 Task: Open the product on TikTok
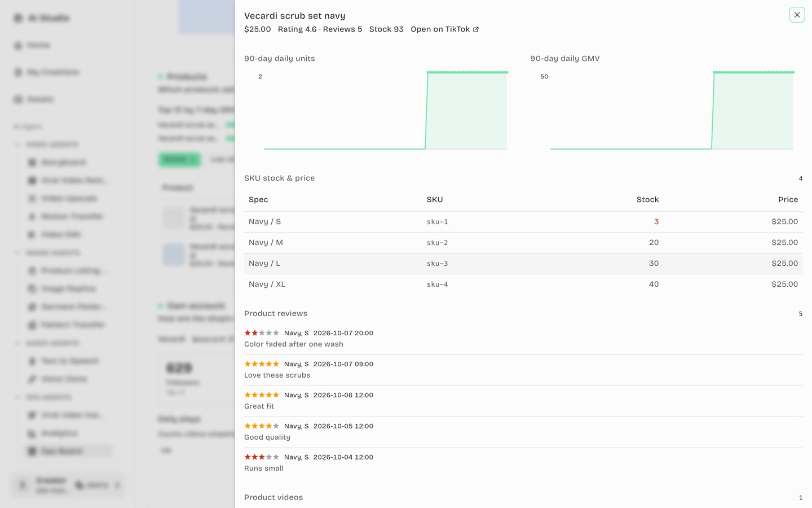(x=444, y=29)
